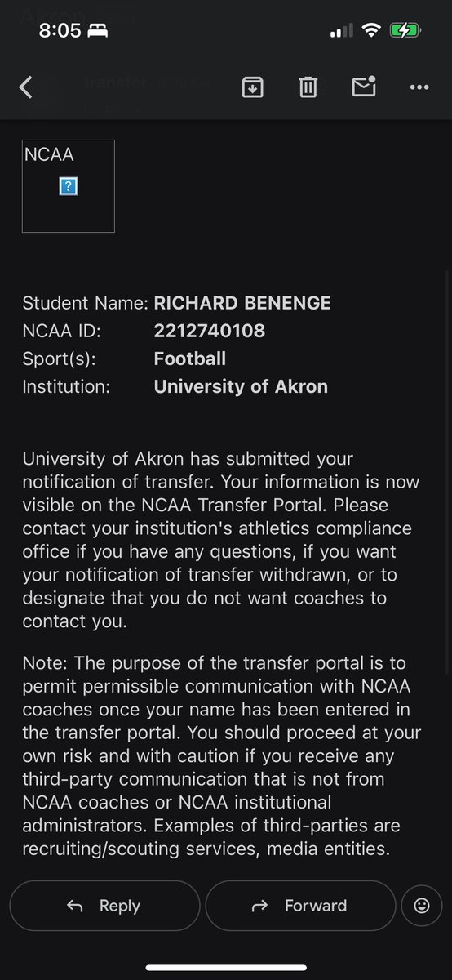This screenshot has height=980, width=452.
Task: Mark email as unread via envelope icon
Action: click(364, 87)
